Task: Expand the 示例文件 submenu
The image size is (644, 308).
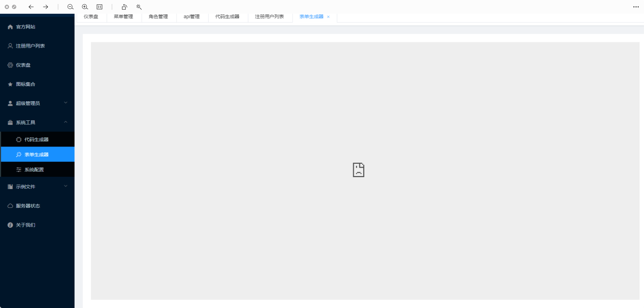Action: pos(37,187)
